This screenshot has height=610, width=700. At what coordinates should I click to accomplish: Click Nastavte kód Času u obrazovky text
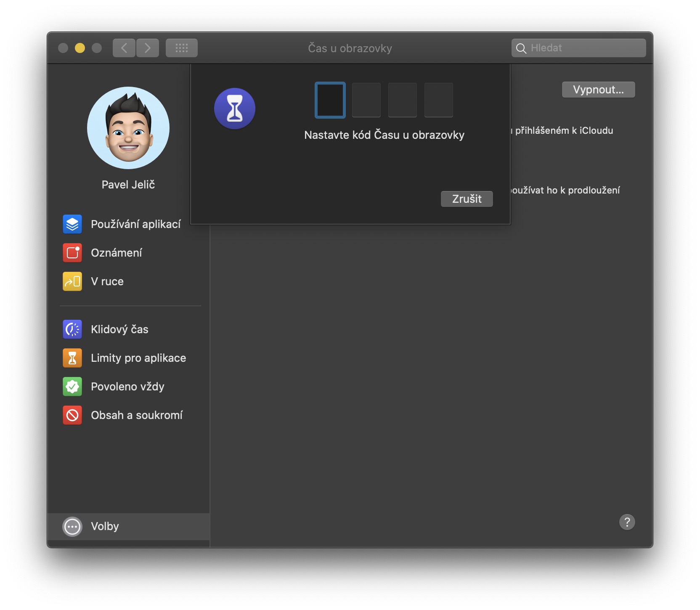[x=384, y=135]
